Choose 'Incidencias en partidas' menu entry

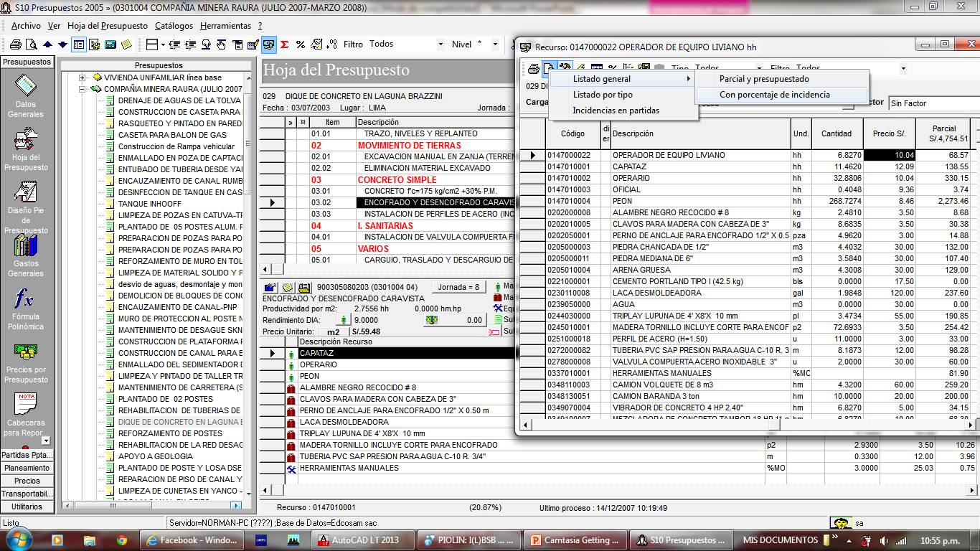616,110
